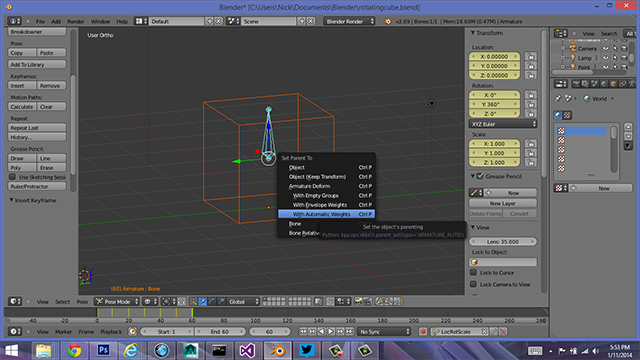The image size is (640, 360).
Task: Enable Lock to Cursor checkbox
Action: point(473,272)
